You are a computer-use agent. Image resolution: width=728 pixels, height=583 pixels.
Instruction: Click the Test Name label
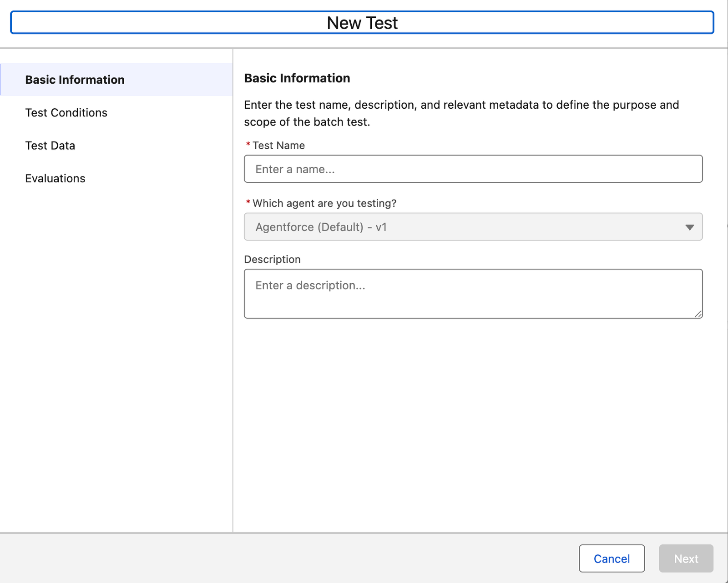tap(278, 146)
